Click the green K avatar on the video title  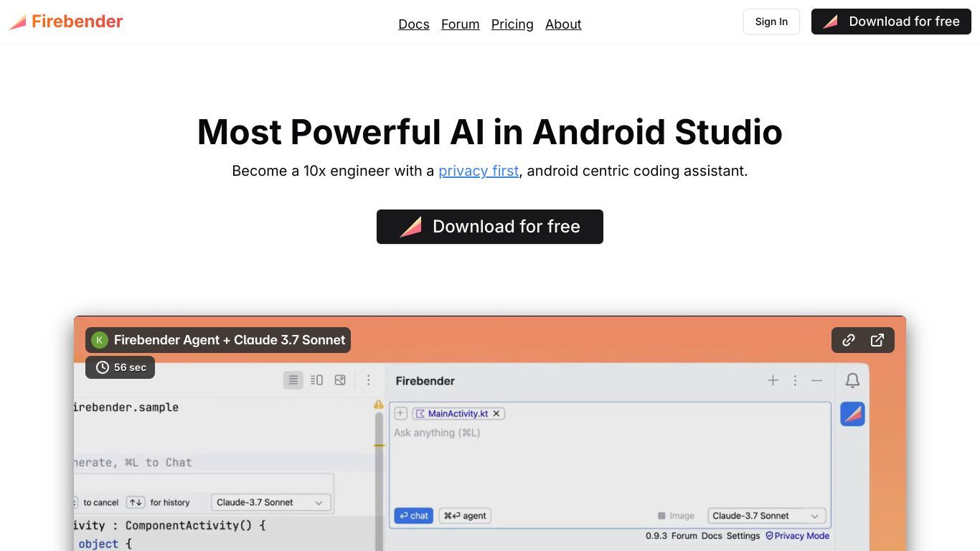(x=99, y=340)
